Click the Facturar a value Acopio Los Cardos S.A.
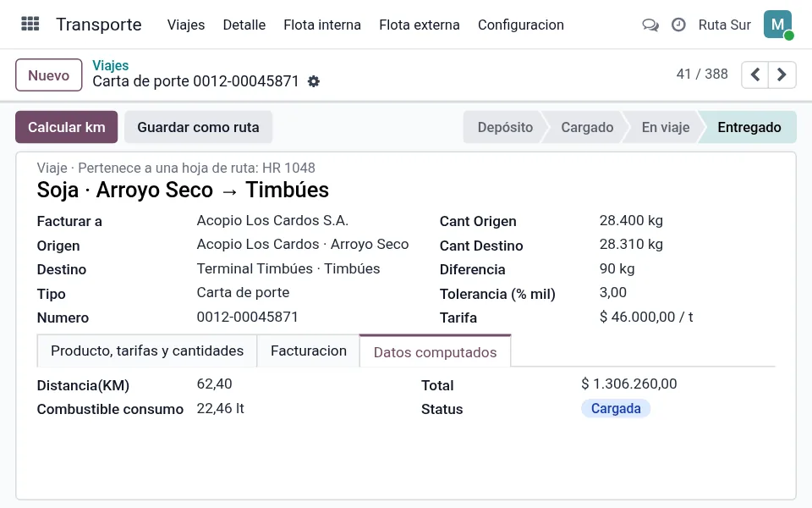The width and height of the screenshot is (812, 508). point(272,220)
